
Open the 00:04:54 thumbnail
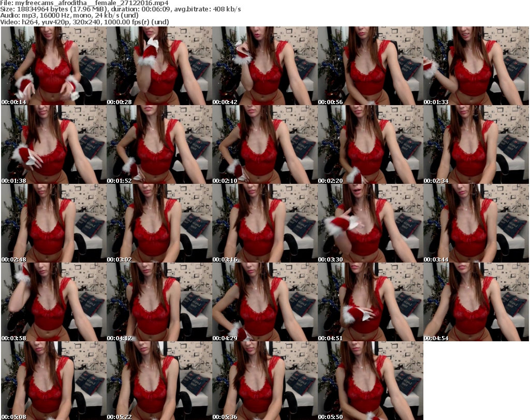pyautogui.click(x=476, y=302)
